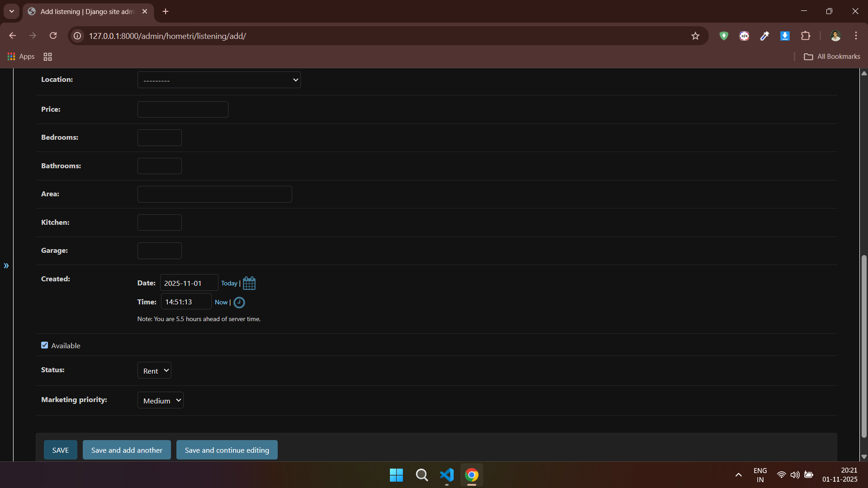Click the Date field showing 2025-11-01
The image size is (868, 488).
tap(189, 283)
